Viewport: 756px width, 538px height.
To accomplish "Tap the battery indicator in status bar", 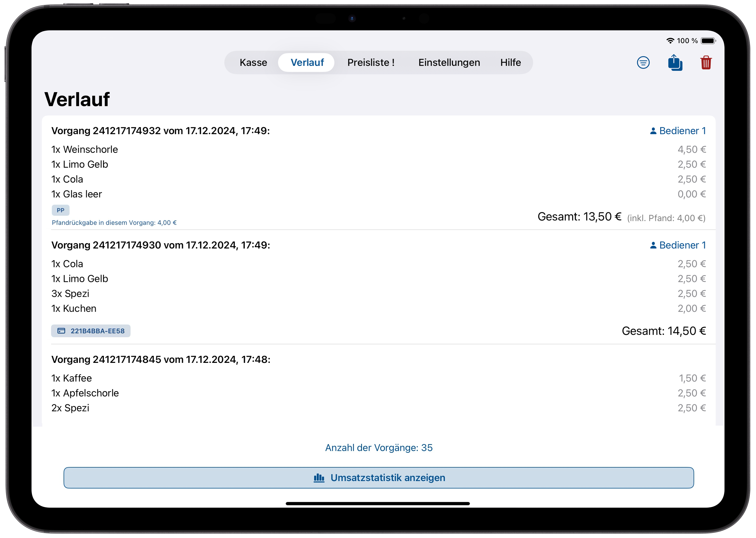I will pos(708,41).
